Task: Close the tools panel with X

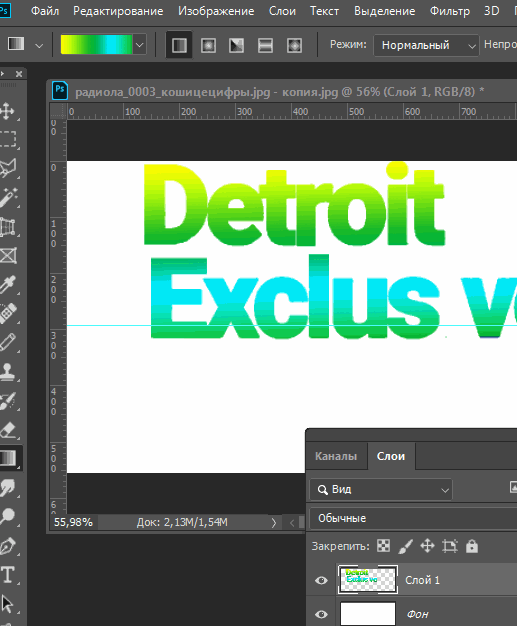Action: coord(19,74)
